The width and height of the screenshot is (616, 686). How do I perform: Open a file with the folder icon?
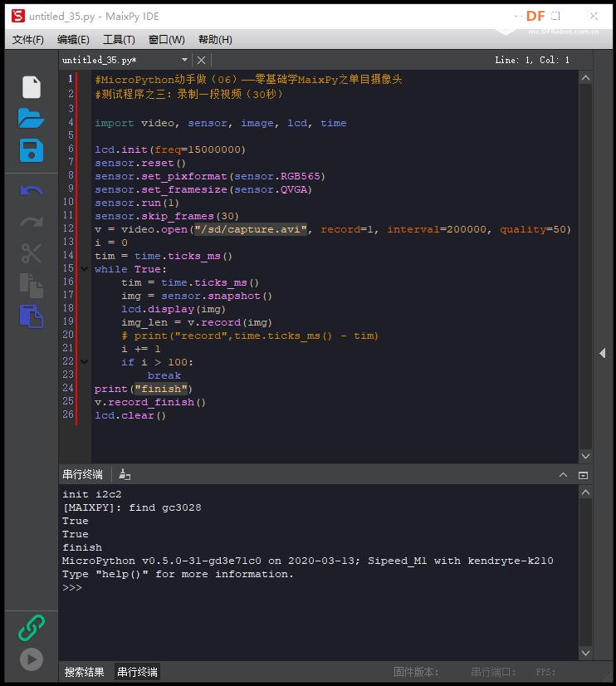tap(31, 118)
